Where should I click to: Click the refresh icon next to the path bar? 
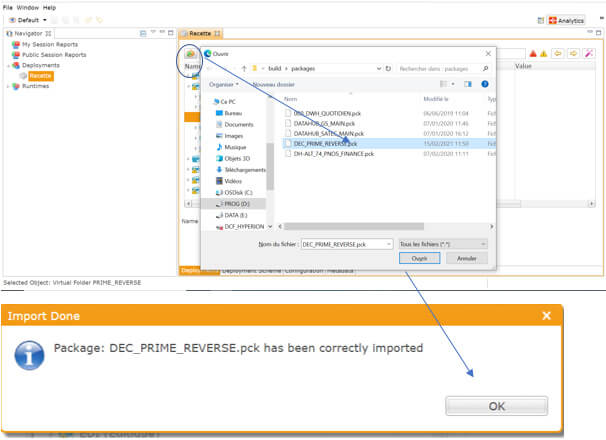click(x=388, y=68)
